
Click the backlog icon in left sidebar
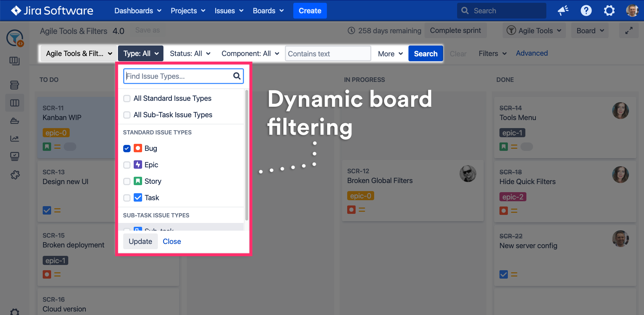point(15,85)
